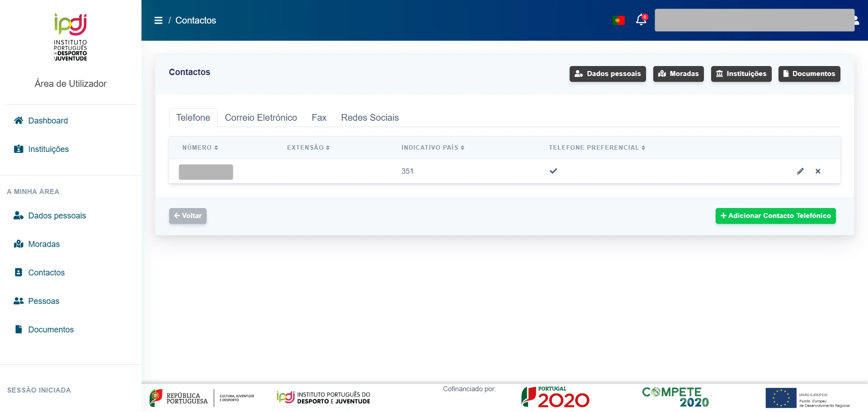
Task: Edit phone contact with pencil icon
Action: tap(800, 171)
